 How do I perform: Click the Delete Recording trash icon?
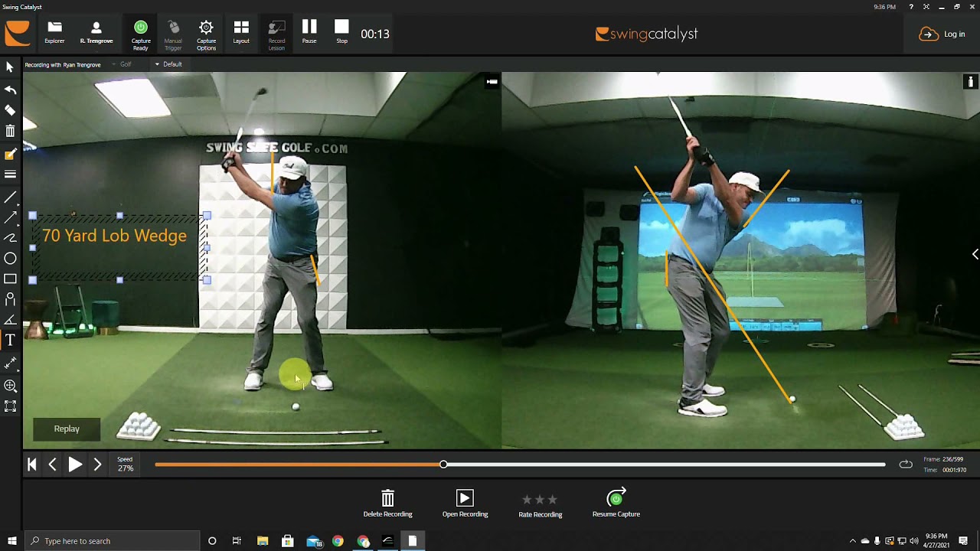click(x=387, y=499)
